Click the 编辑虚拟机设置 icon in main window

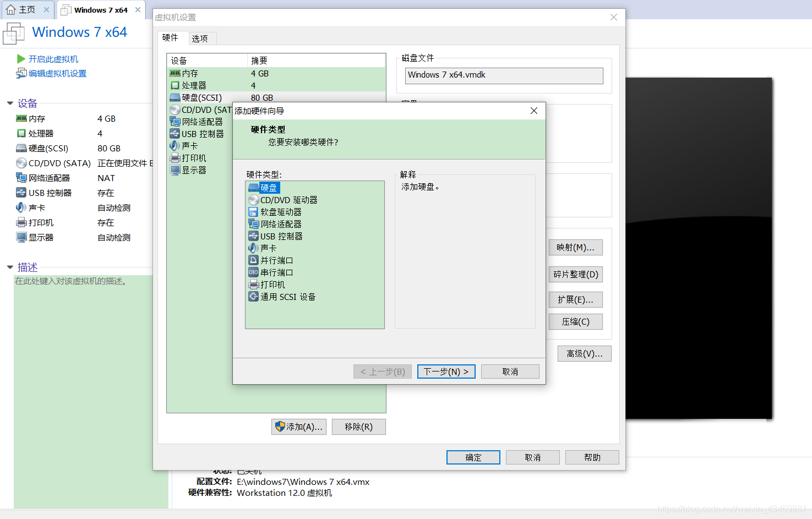pyautogui.click(x=21, y=73)
